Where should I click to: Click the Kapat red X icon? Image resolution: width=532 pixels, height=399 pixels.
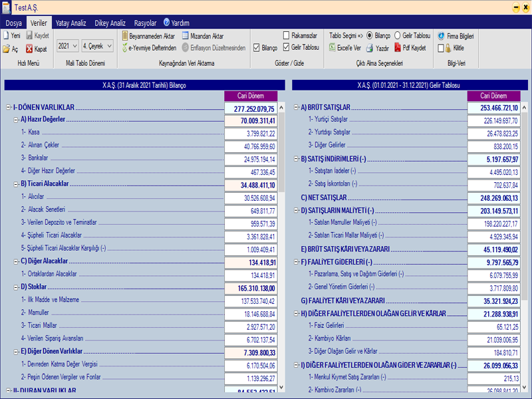(x=29, y=49)
